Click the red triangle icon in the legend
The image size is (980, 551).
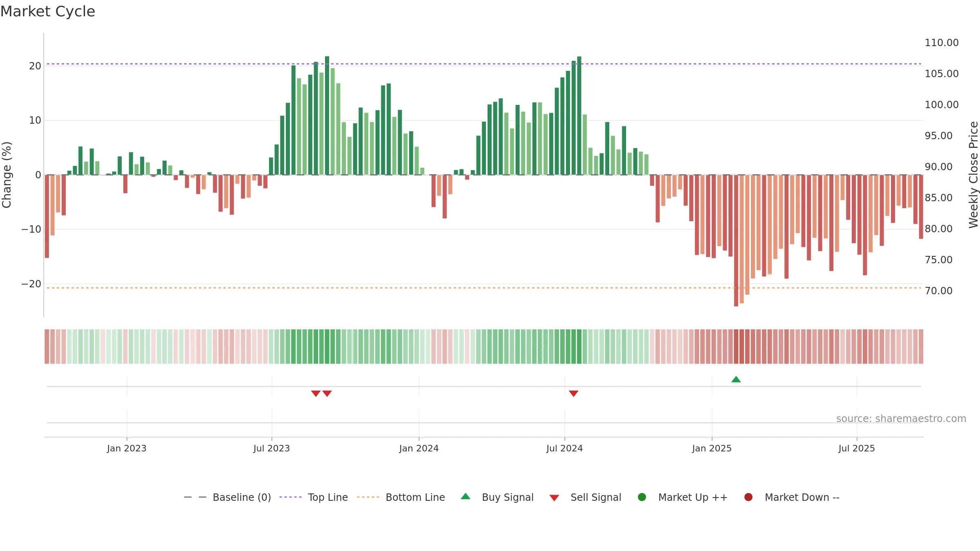(554, 498)
